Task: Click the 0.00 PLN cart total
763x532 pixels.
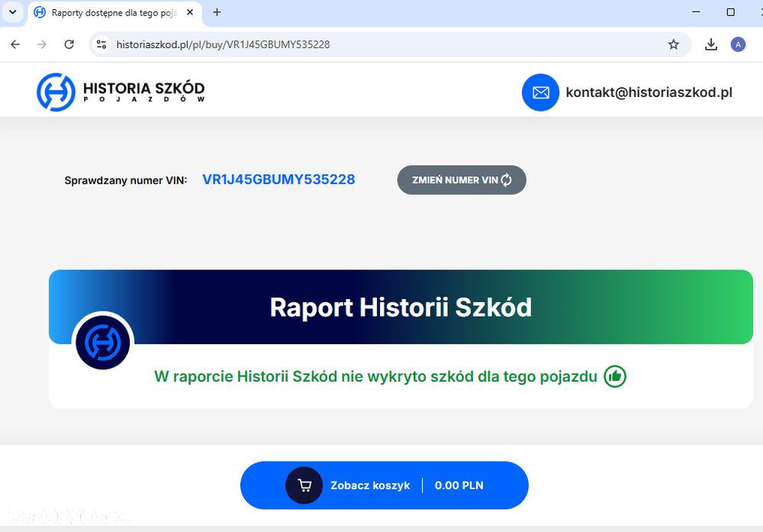Action: (459, 485)
